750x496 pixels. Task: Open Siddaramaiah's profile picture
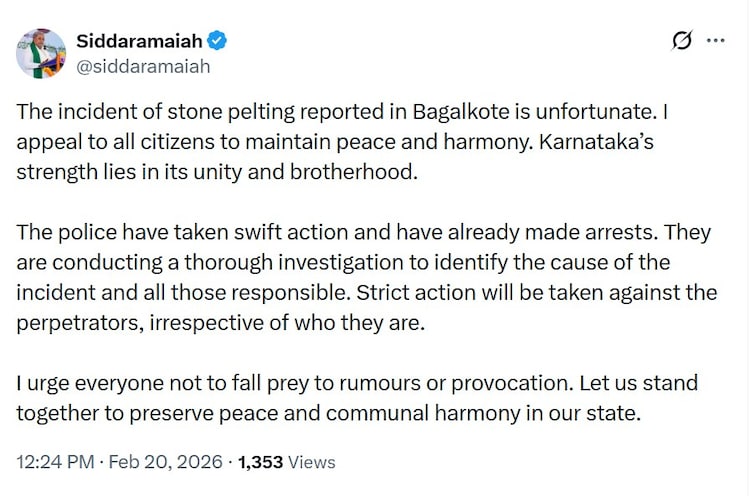point(41,53)
